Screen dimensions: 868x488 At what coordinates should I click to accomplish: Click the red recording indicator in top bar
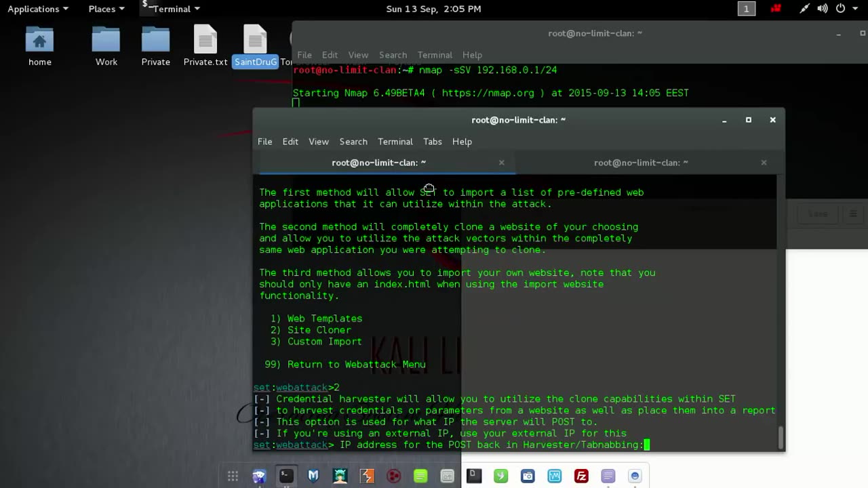[x=776, y=9]
